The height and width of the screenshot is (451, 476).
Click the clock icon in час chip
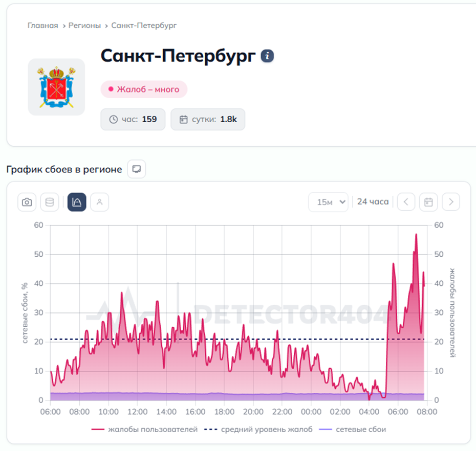coord(113,119)
